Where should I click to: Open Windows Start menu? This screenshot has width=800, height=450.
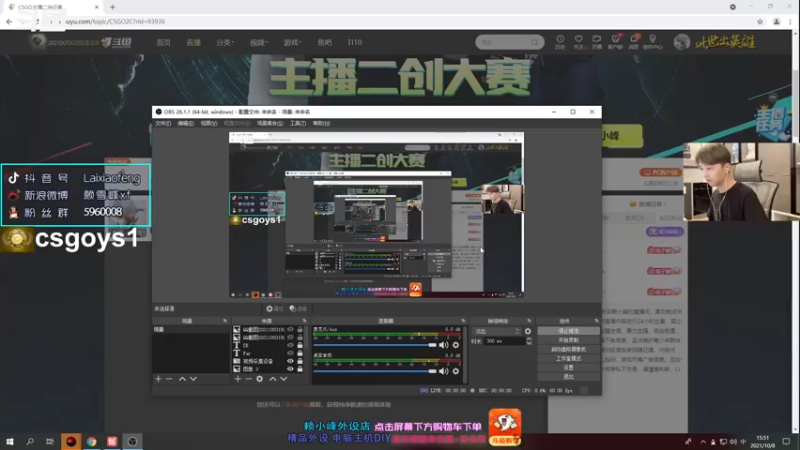pos(10,442)
